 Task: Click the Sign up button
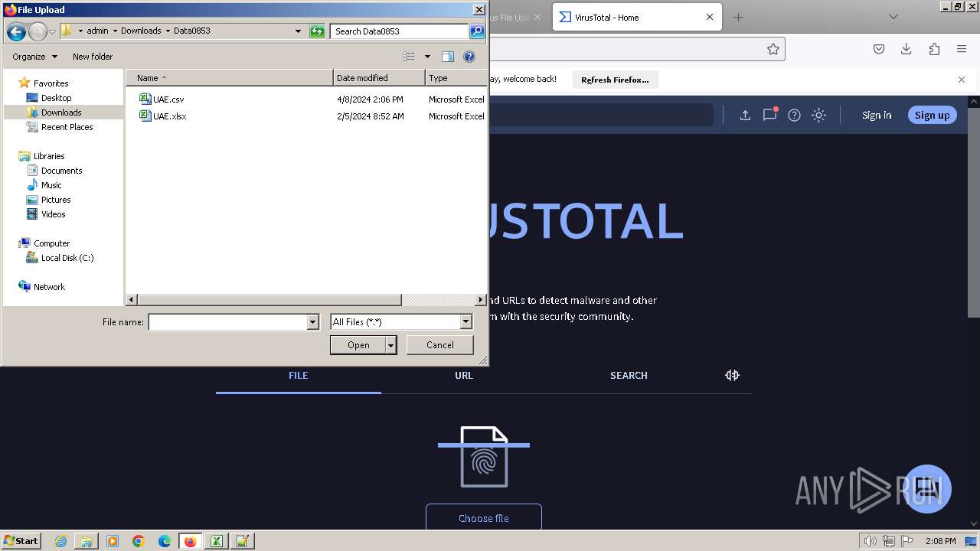point(932,115)
